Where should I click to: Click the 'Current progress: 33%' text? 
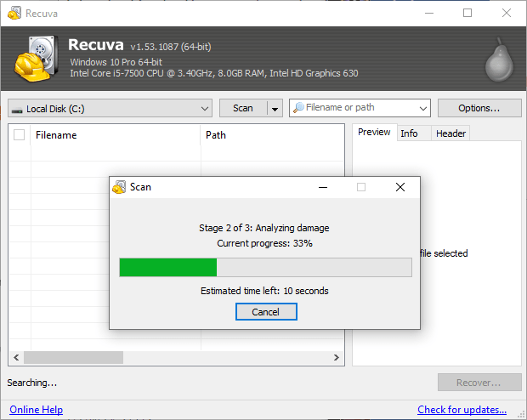265,243
